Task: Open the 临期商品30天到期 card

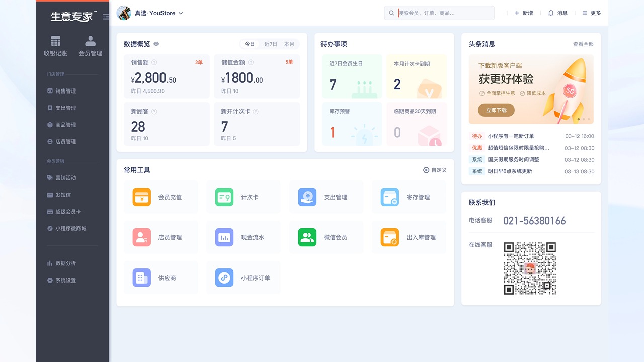Action: tap(416, 124)
